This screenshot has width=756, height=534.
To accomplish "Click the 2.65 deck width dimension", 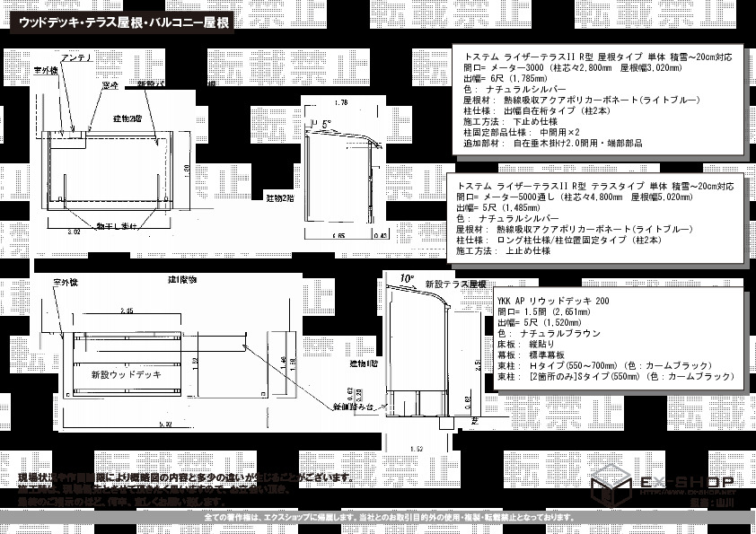I will [x=127, y=311].
